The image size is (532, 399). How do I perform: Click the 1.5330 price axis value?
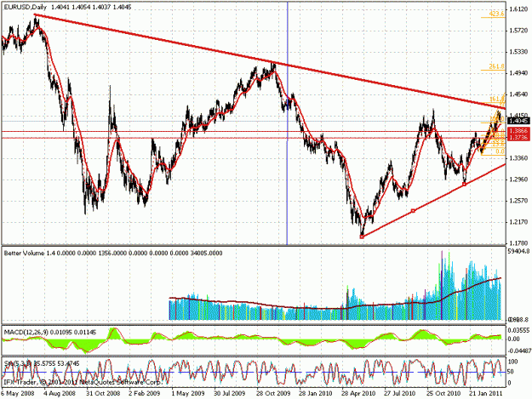(x=518, y=52)
